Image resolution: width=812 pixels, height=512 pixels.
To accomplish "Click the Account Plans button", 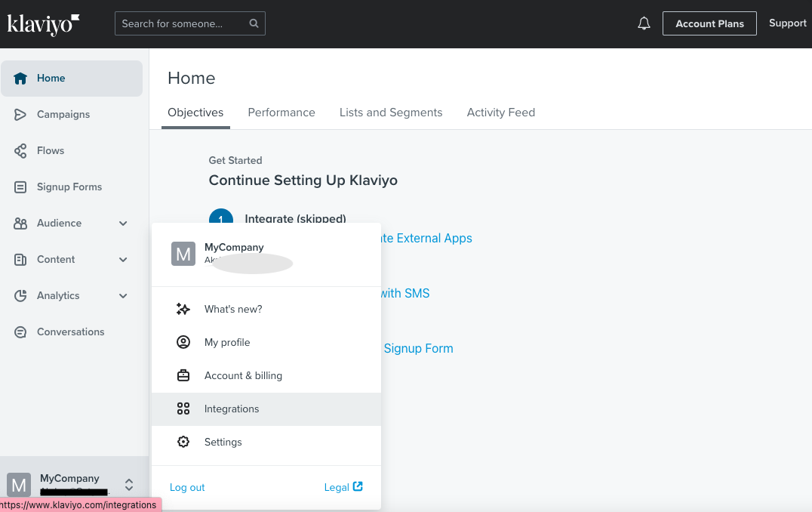I will (x=709, y=24).
